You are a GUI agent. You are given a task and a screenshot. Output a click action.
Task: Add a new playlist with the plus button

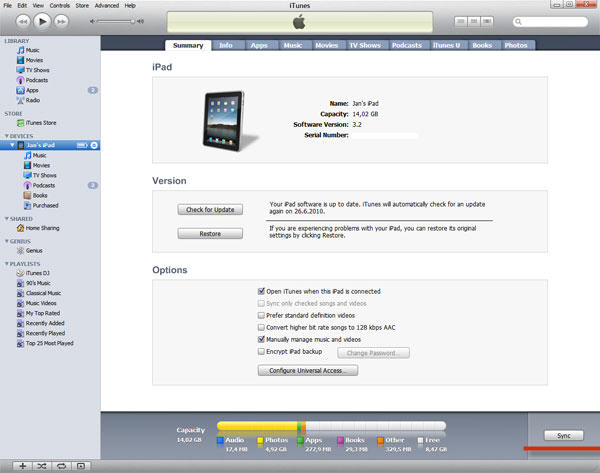[x=21, y=466]
